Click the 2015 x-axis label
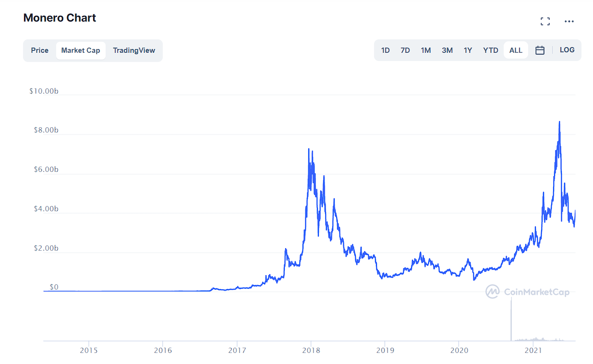 click(89, 350)
